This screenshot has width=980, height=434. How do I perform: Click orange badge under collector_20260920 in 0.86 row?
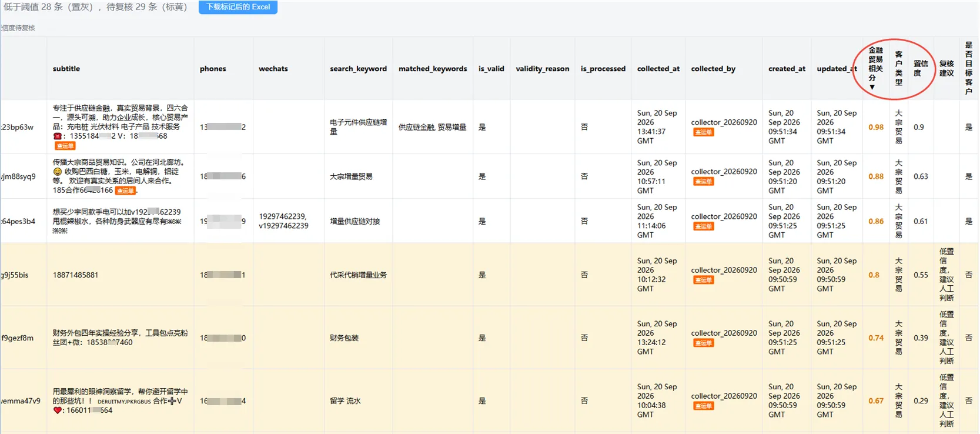point(703,226)
